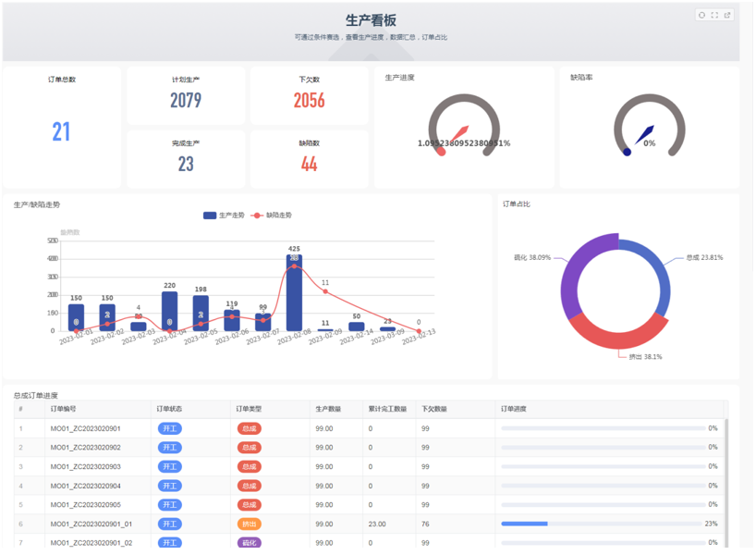
Task: Click the refresh icon in the header toolbar
Action: (702, 15)
